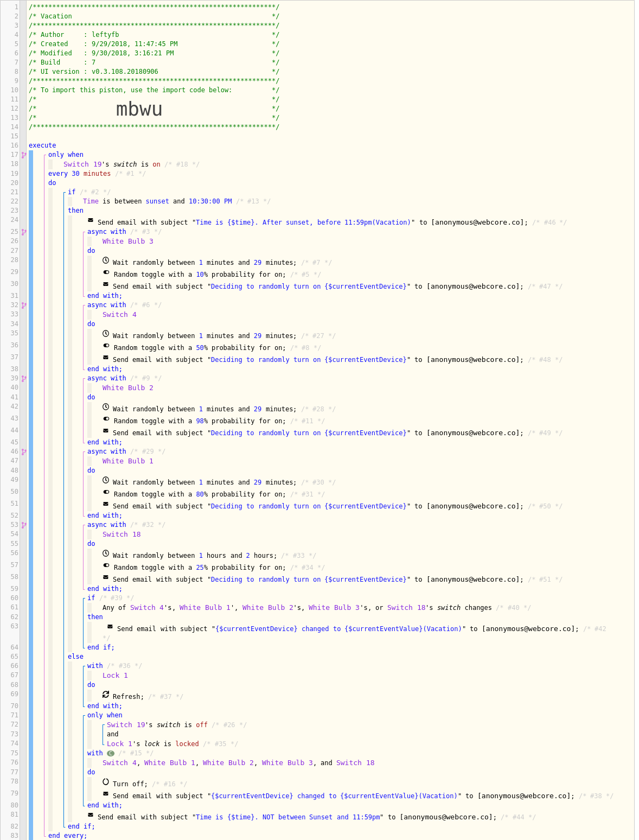Viewport: 639px width, 840px height.
Task: Select "every 30 minutes" timer statement
Action: click(79, 174)
